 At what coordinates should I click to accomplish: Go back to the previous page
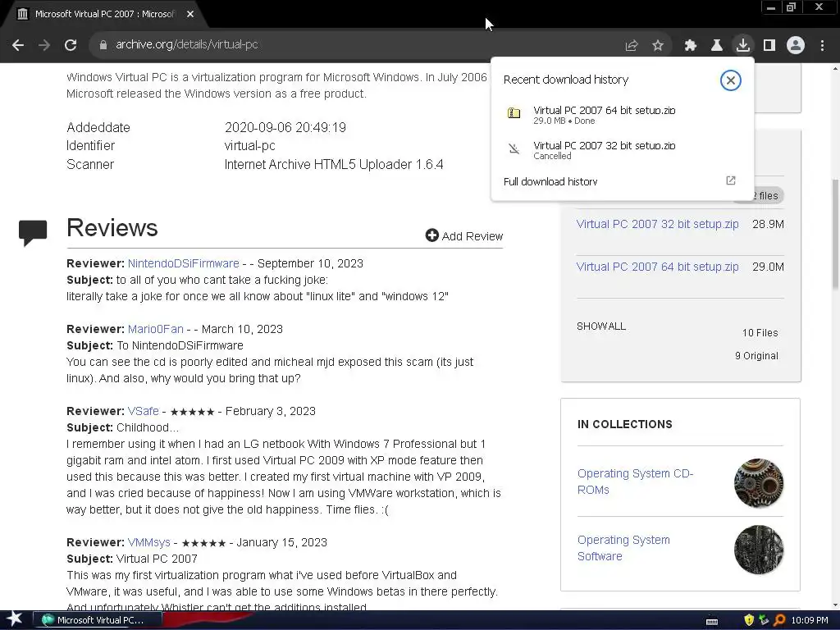tap(18, 45)
